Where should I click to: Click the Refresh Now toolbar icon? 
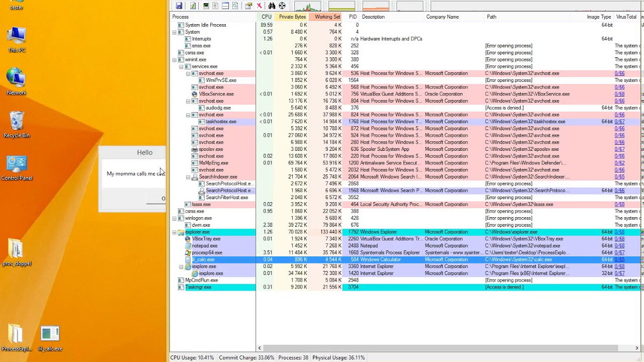(x=193, y=6)
